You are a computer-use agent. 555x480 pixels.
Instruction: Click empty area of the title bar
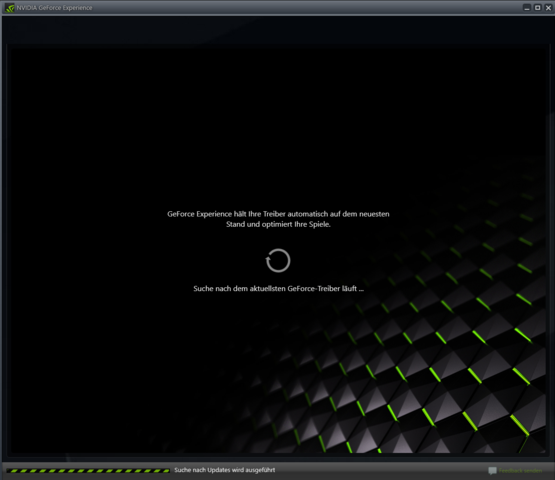tap(301, 8)
